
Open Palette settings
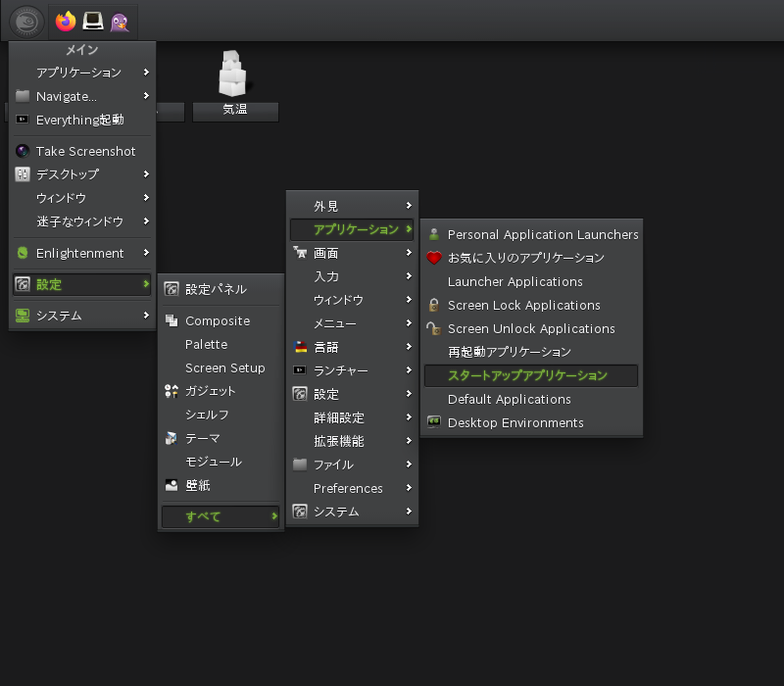220,345
